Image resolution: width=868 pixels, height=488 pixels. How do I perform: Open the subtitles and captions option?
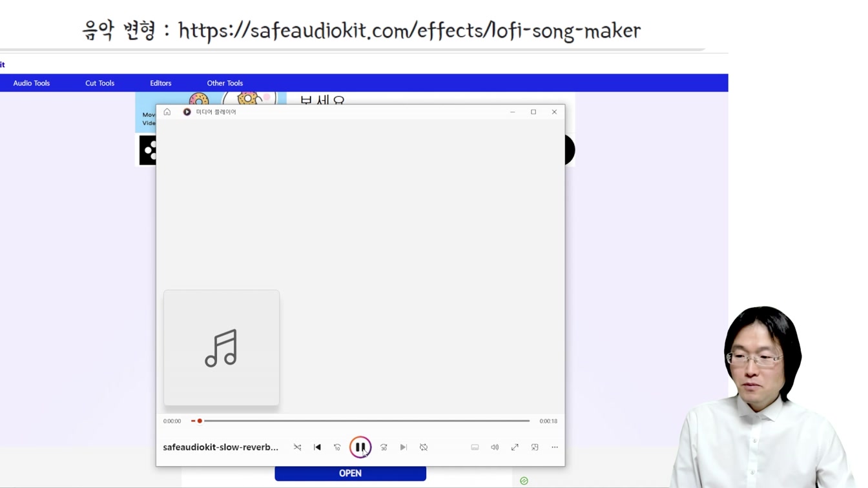pos(475,447)
